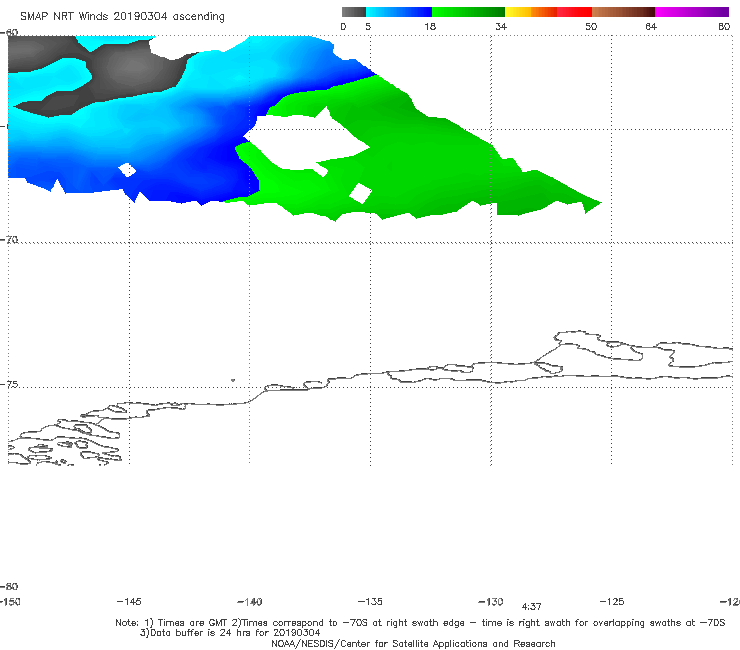
Task: Click the latitude label '-75'
Action: 9,385
